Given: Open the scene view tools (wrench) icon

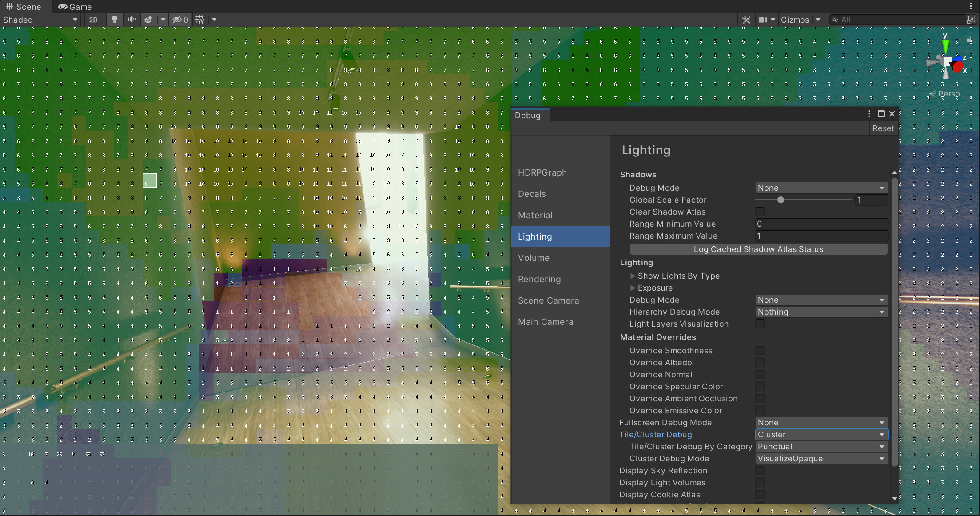Looking at the screenshot, I should [746, 20].
